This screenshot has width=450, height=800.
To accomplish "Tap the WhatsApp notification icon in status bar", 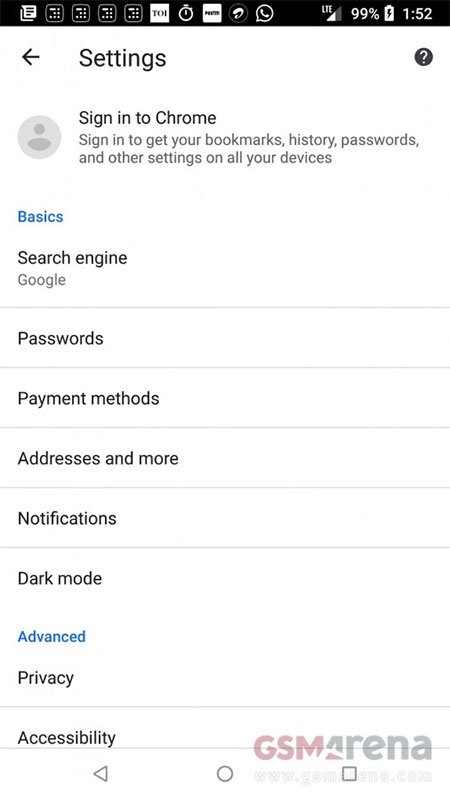I will (x=264, y=13).
